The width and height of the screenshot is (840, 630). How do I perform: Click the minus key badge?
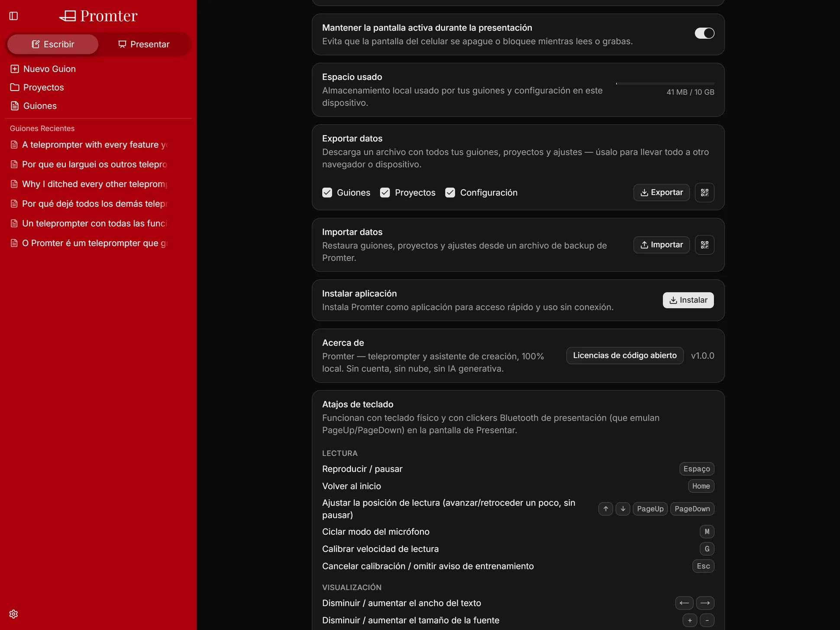pyautogui.click(x=707, y=620)
